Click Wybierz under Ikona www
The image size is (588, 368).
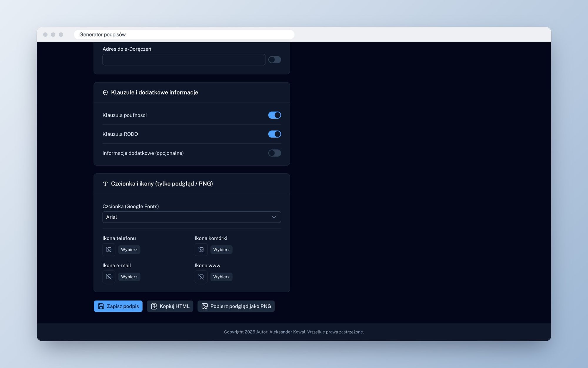(x=221, y=277)
